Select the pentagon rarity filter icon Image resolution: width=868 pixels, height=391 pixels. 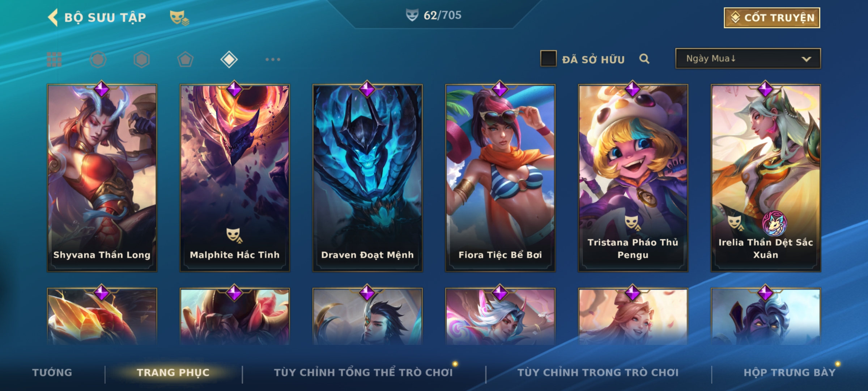tap(185, 59)
